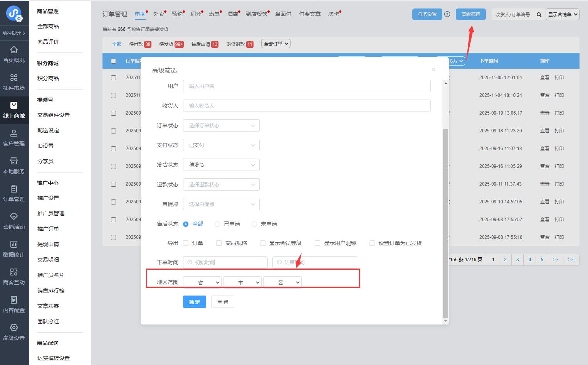Switch to the 外卖 order tab
The width and height of the screenshot is (588, 365).
pyautogui.click(x=158, y=14)
